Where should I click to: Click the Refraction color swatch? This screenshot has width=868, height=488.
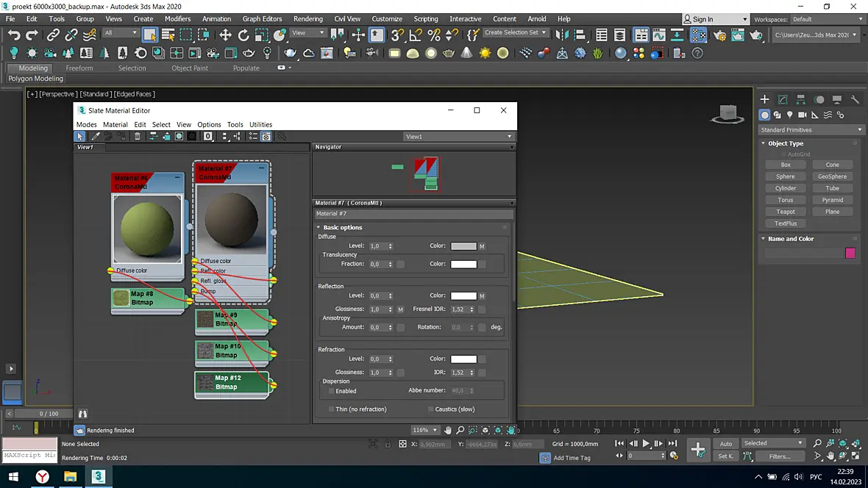click(463, 359)
